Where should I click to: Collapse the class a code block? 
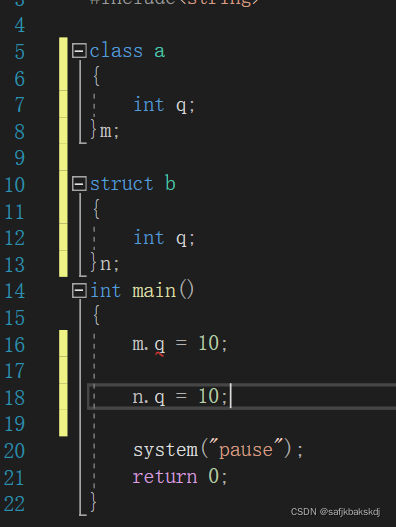pyautogui.click(x=79, y=51)
